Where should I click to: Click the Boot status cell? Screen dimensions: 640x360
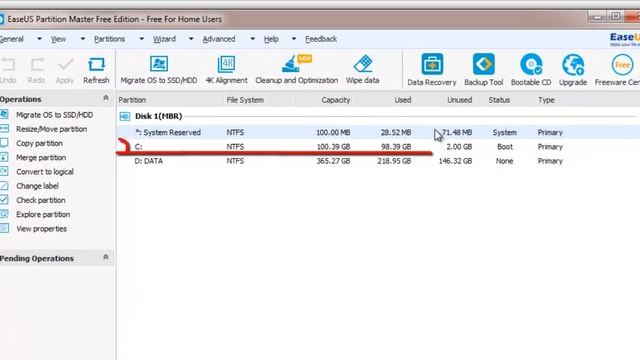pos(505,147)
